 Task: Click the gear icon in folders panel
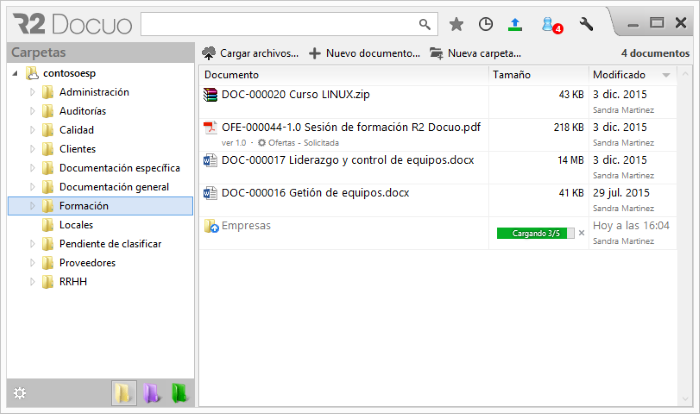[19, 393]
